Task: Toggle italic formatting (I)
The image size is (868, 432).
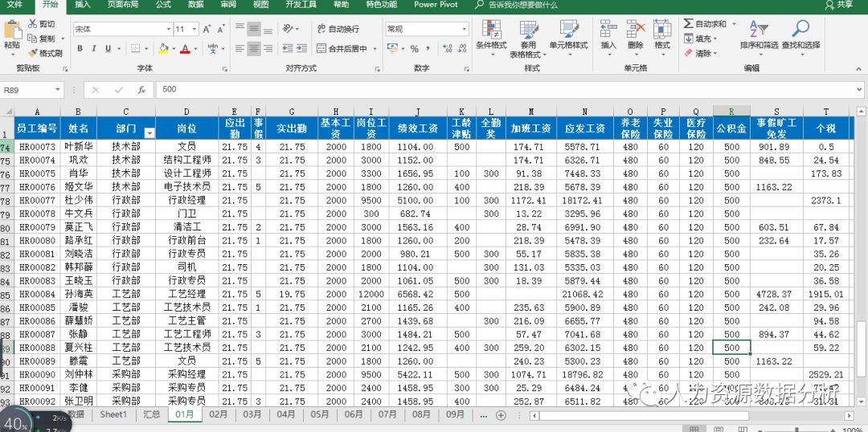Action: (x=94, y=49)
